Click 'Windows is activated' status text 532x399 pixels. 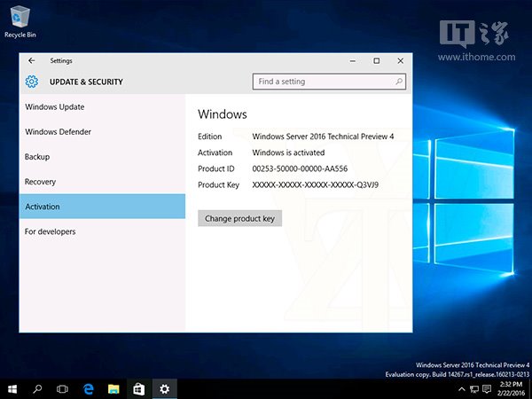click(288, 153)
